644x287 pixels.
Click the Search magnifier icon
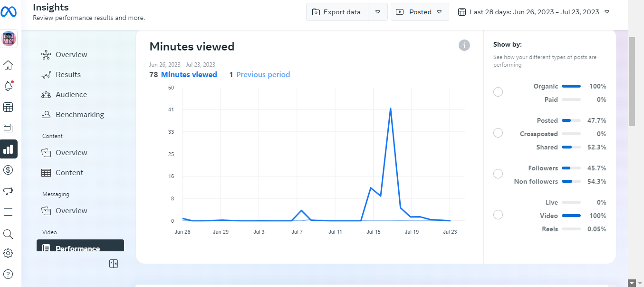click(8, 234)
